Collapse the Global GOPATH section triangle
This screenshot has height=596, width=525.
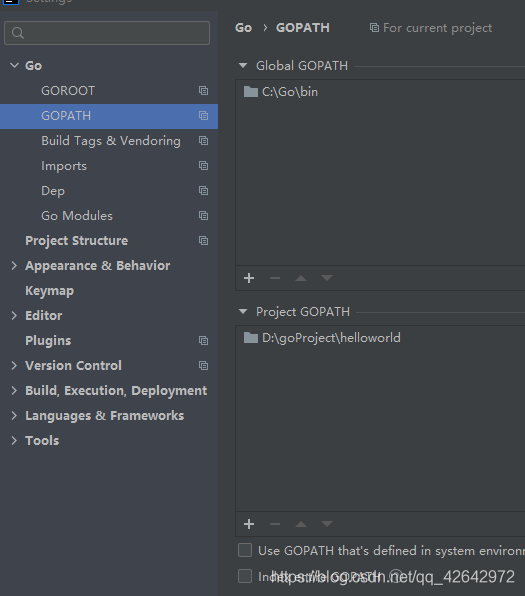[243, 65]
